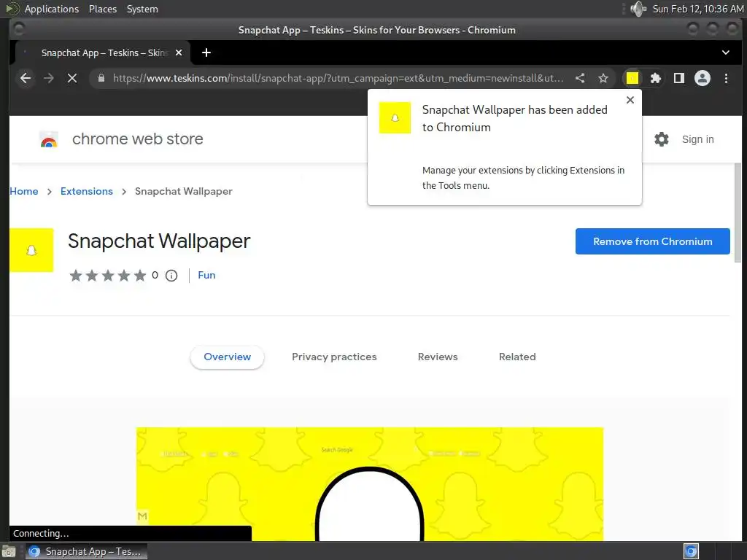Stop loading the page
747x560 pixels.
(x=72, y=78)
